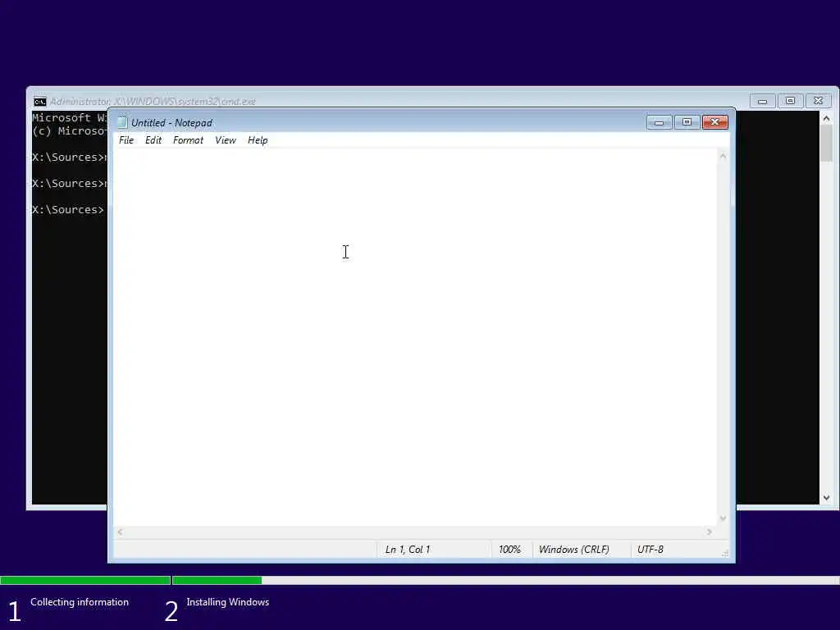Click Notepad vertical scrollbar up arrow
The image size is (840, 630).
click(x=723, y=156)
